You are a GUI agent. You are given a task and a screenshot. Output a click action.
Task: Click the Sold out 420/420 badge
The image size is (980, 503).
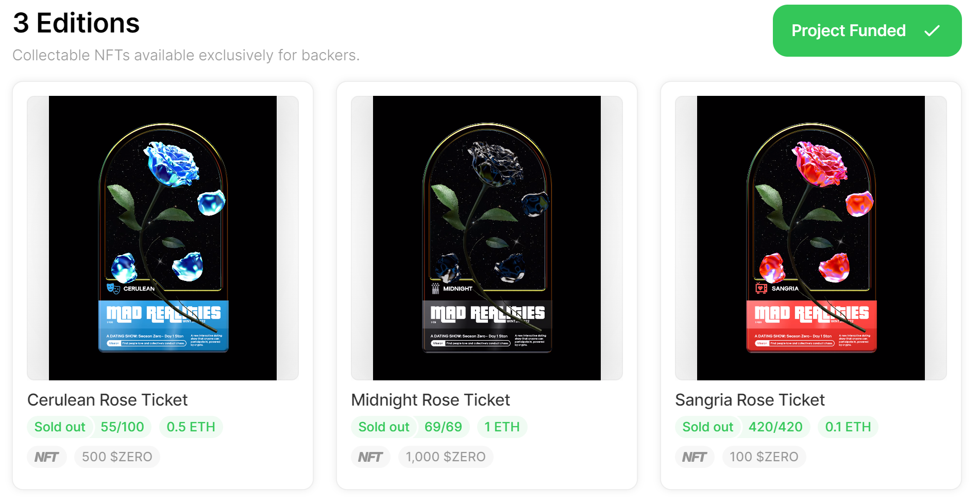coord(742,427)
